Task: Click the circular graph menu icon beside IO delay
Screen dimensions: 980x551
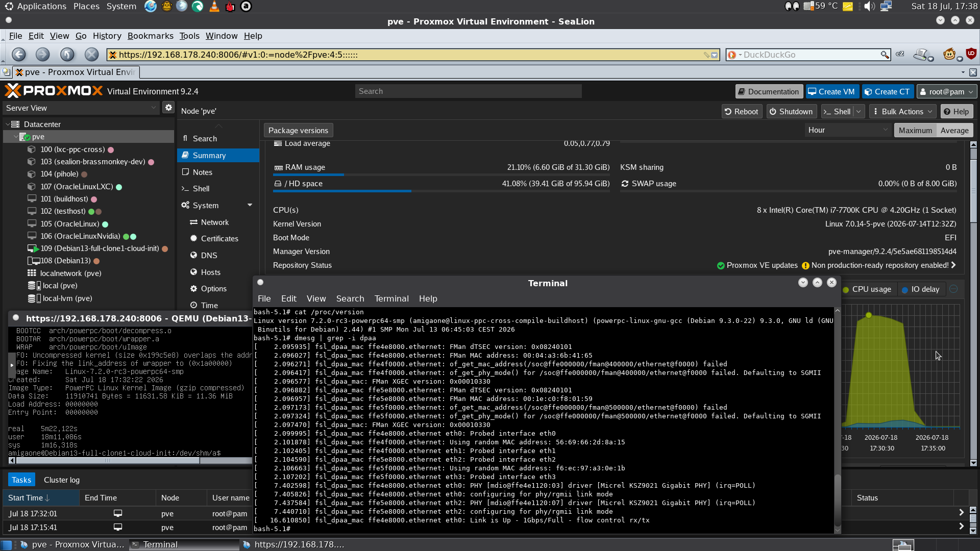Action: tap(953, 289)
